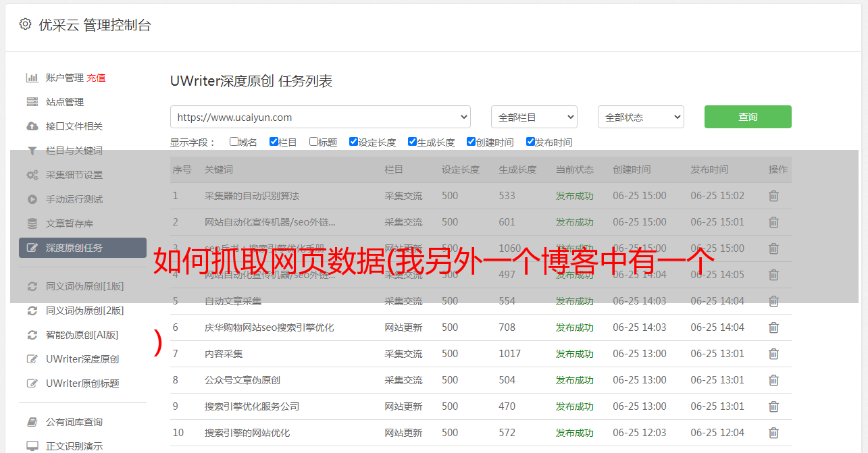
Task: Click the book icon for 公有词库查询
Action: click(x=32, y=422)
